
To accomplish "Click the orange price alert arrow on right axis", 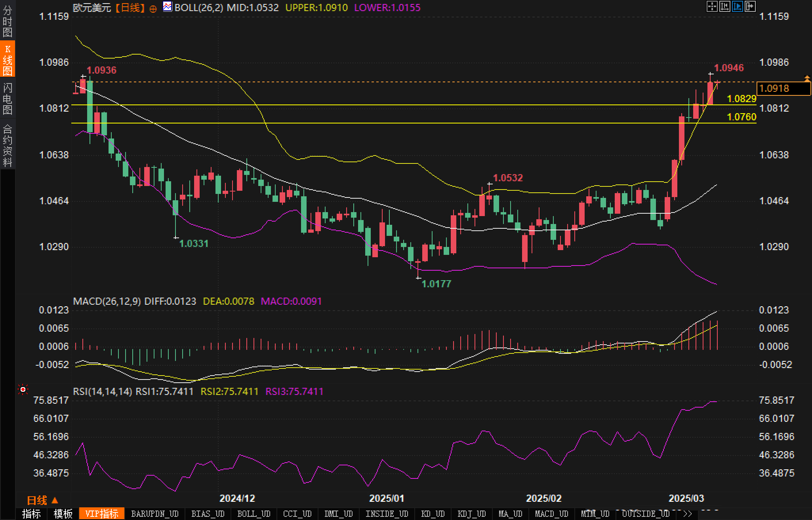I will click(807, 79).
